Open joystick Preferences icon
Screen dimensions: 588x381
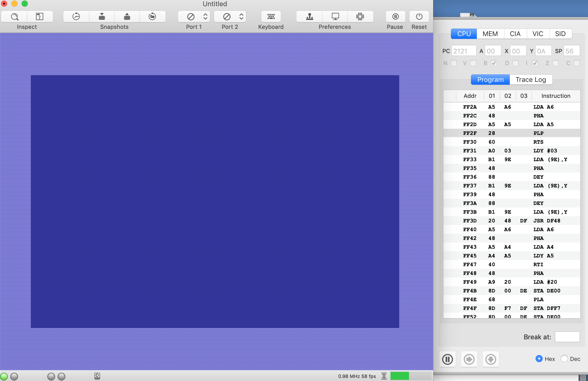(x=309, y=17)
